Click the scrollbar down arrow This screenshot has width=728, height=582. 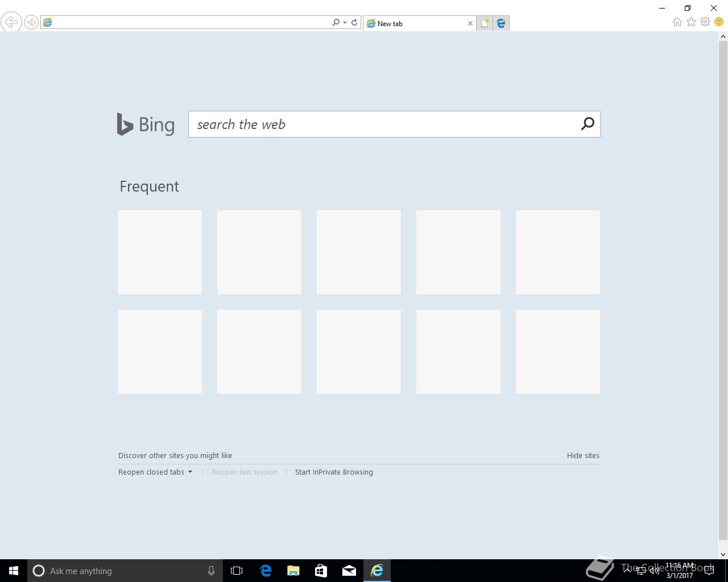[x=723, y=555]
